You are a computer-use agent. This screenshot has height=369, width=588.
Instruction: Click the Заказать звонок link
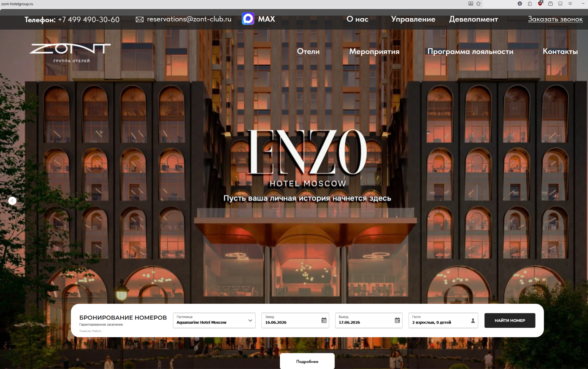pyautogui.click(x=555, y=19)
